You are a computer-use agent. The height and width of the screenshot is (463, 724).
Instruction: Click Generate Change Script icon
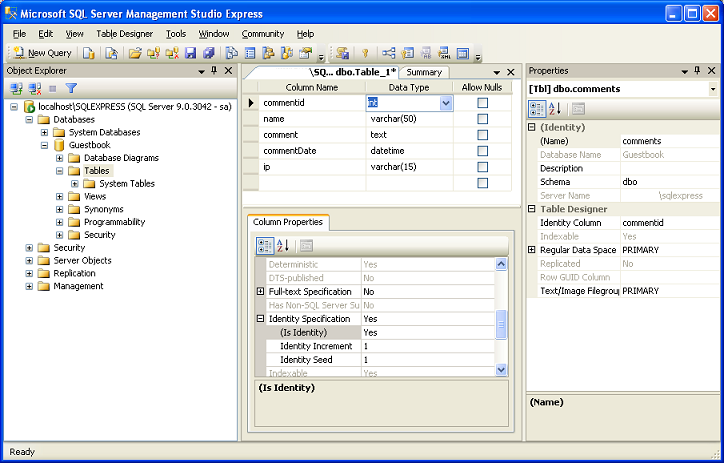[342, 53]
